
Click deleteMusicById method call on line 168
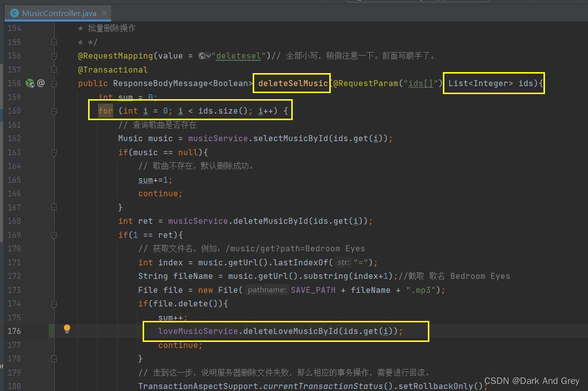pyautogui.click(x=271, y=221)
